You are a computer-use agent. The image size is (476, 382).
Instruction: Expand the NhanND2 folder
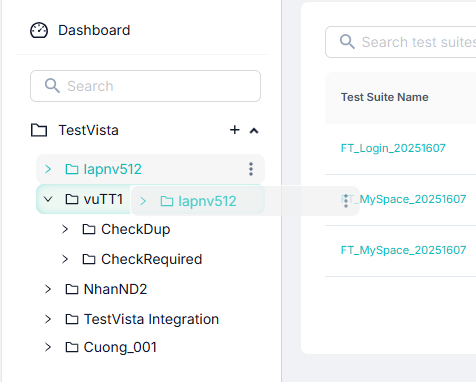tap(48, 289)
